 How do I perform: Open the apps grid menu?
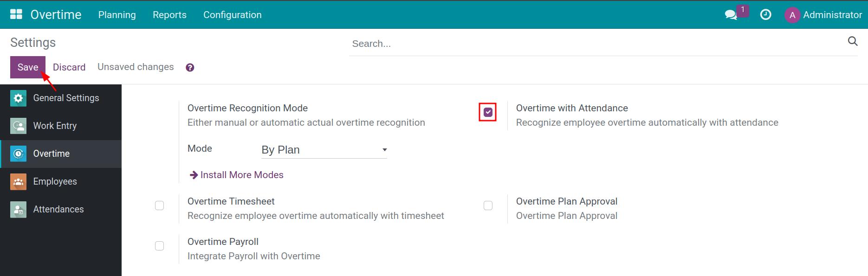16,13
